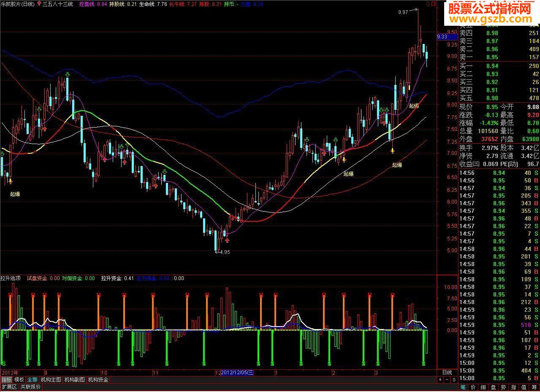Click the tick row with volume 404
The width and height of the screenshot is (540, 392).
coord(499,370)
